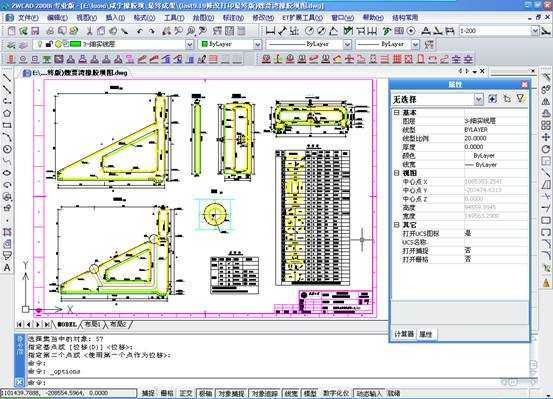Open the 文件 menu
The width and height of the screenshot is (553, 399).
(28, 17)
